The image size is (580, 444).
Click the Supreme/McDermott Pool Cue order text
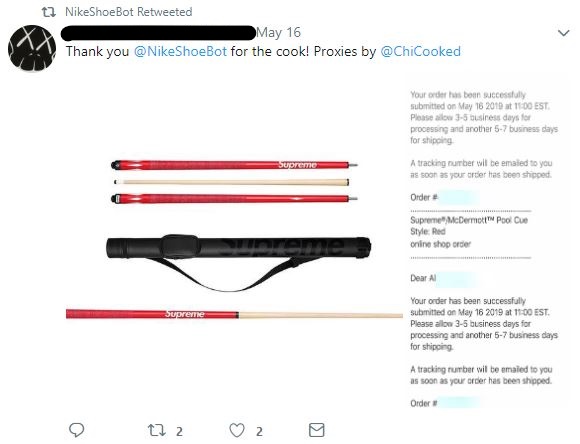pos(469,220)
